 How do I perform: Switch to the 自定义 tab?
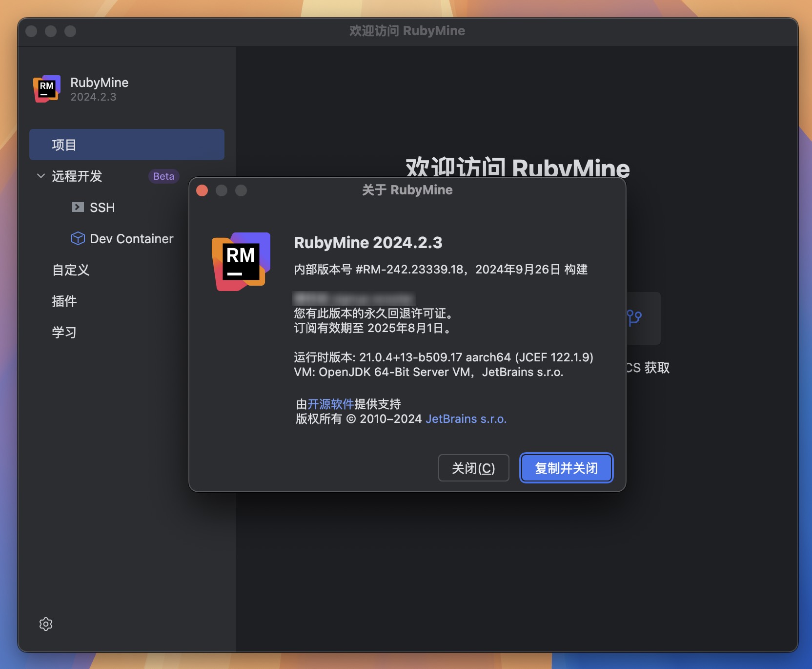71,270
